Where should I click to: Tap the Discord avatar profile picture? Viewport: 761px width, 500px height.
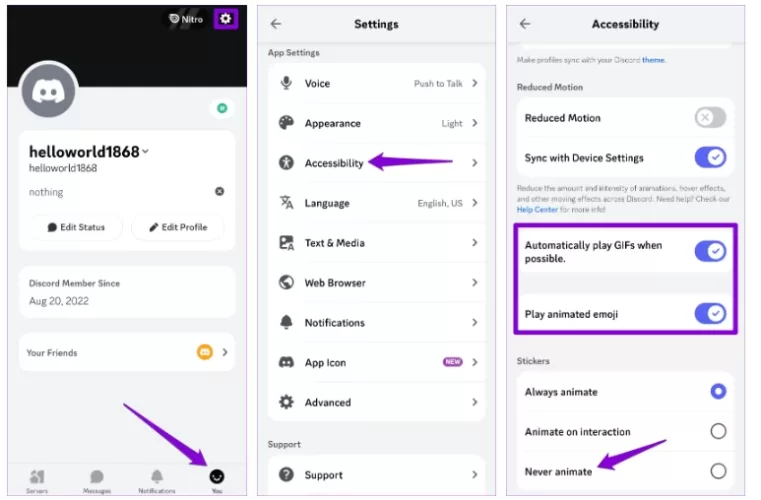[49, 91]
